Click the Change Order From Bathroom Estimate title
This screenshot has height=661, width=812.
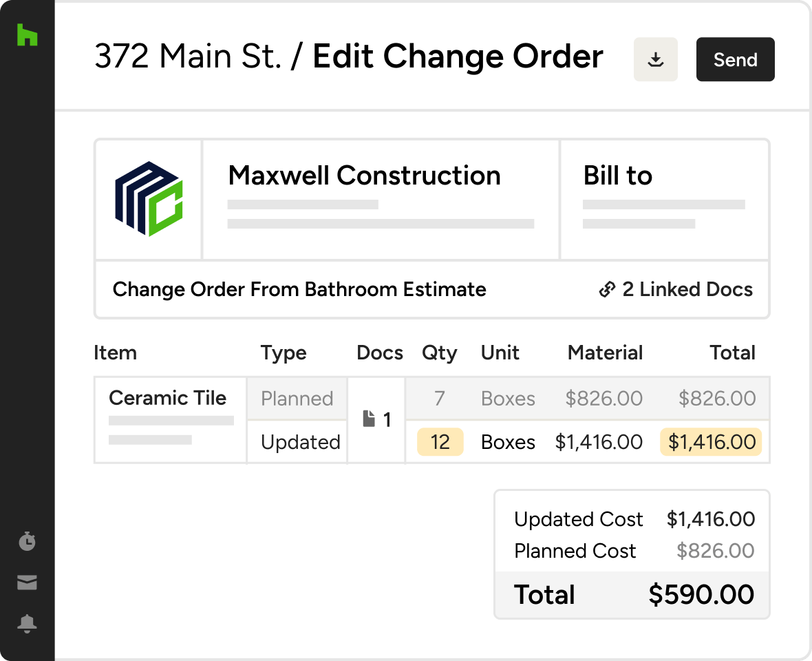[x=299, y=290]
